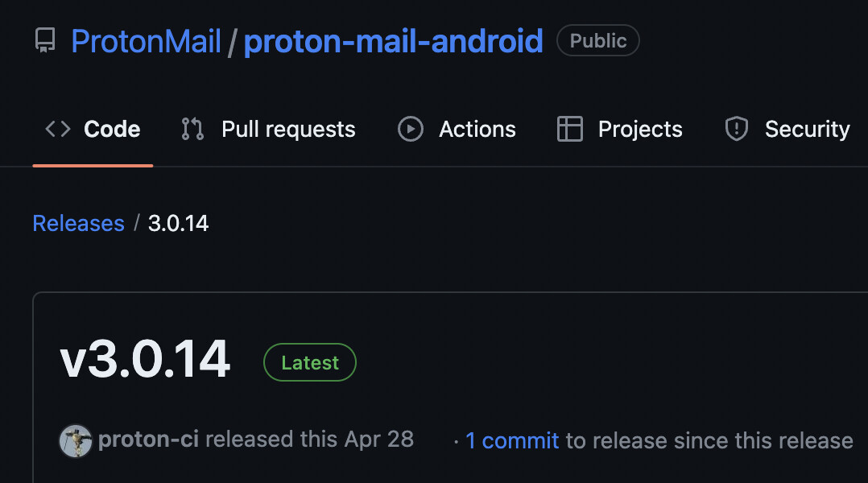
Task: Select the Projects tab label
Action: click(x=640, y=129)
